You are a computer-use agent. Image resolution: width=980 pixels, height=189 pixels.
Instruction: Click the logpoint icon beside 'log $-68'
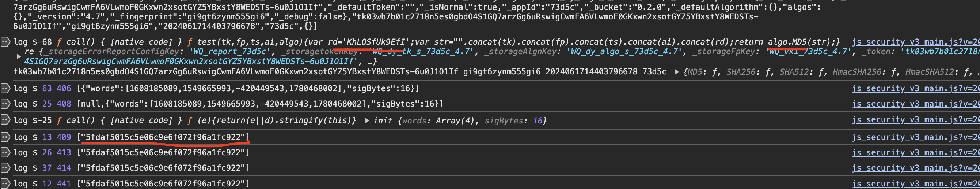[x=5, y=42]
